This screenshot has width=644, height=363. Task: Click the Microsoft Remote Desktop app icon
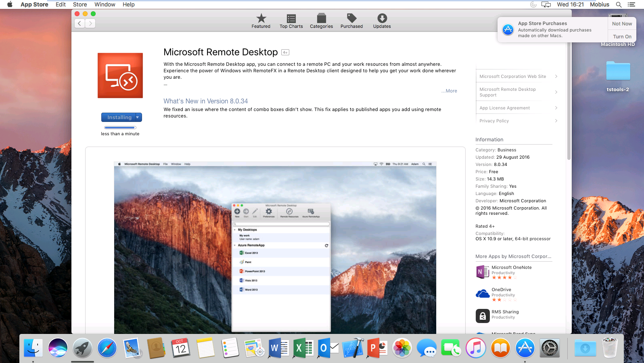(120, 76)
